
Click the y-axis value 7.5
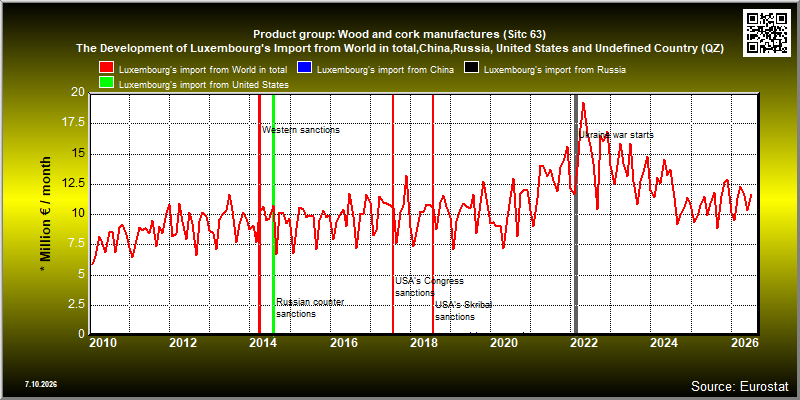coord(77,244)
